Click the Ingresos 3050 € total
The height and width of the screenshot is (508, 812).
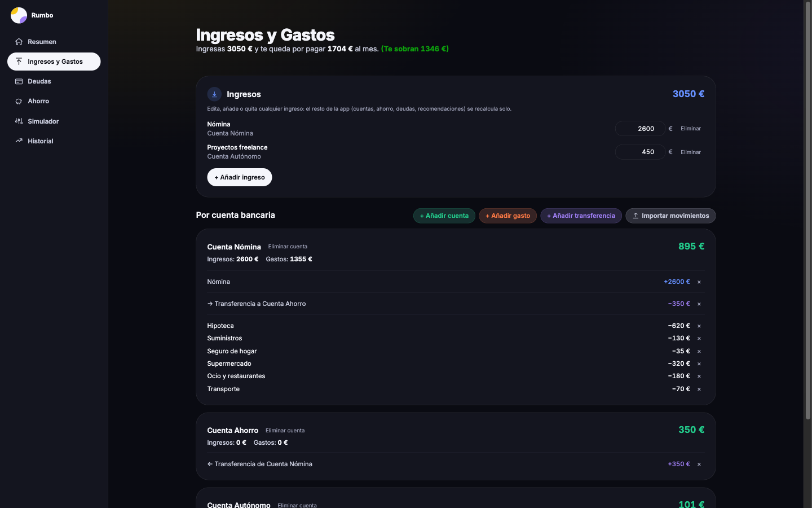point(689,94)
